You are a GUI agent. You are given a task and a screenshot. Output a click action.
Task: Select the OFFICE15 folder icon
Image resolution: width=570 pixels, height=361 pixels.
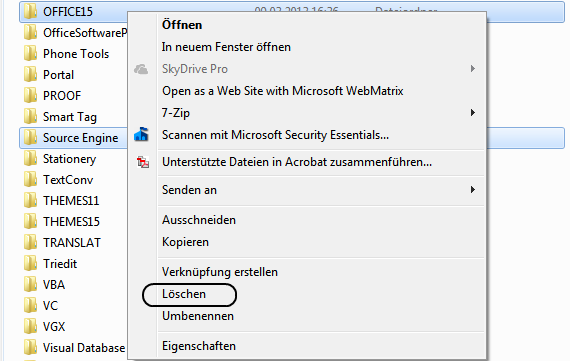(x=30, y=12)
